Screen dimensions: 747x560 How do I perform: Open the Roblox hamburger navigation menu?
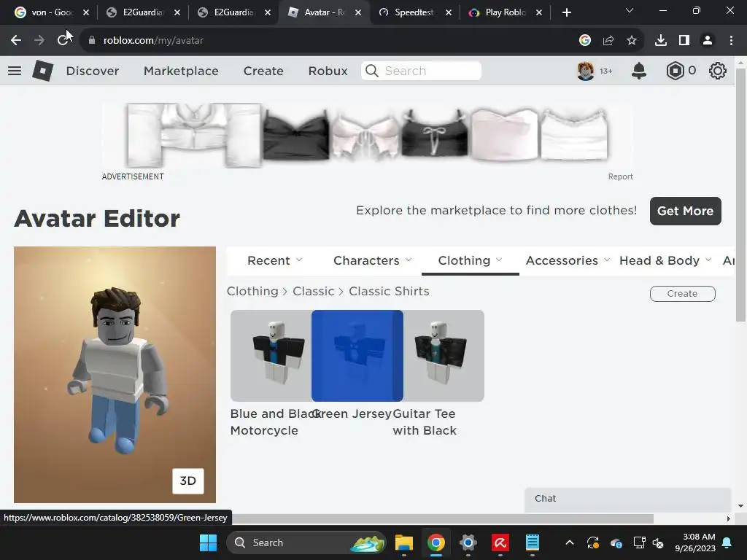click(15, 71)
